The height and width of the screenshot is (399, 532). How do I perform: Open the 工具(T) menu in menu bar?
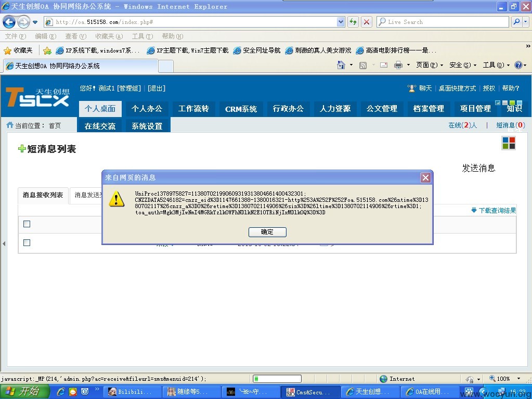[142, 36]
